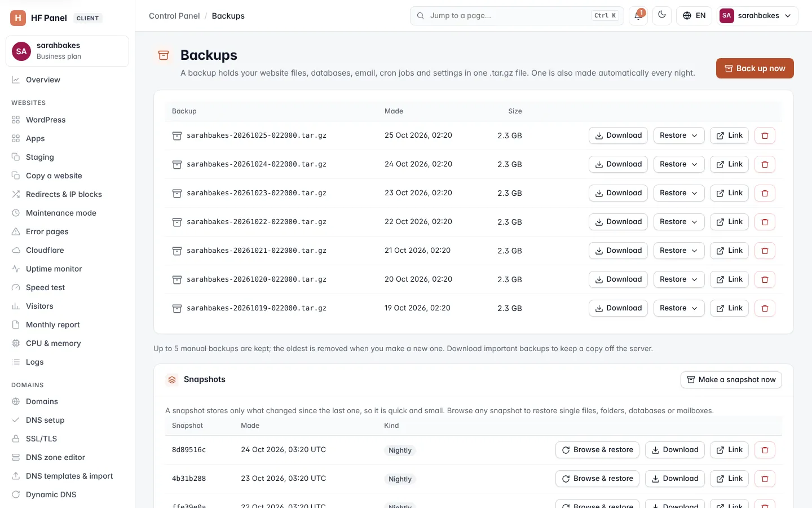This screenshot has height=508, width=812.
Task: Click the Backups archive icon beside heading
Action: [164, 55]
